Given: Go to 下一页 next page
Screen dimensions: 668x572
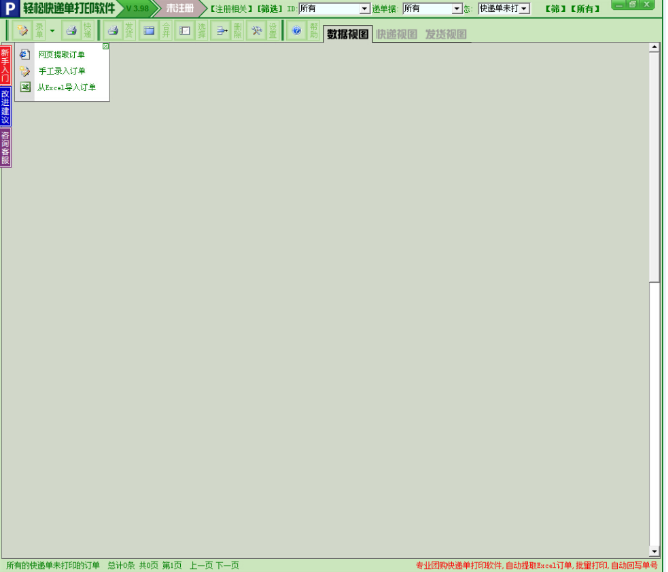Looking at the screenshot, I should [227, 566].
